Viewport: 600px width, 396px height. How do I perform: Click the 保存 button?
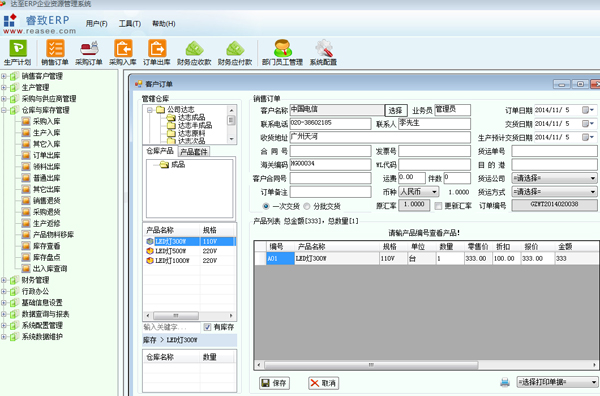pyautogui.click(x=274, y=383)
